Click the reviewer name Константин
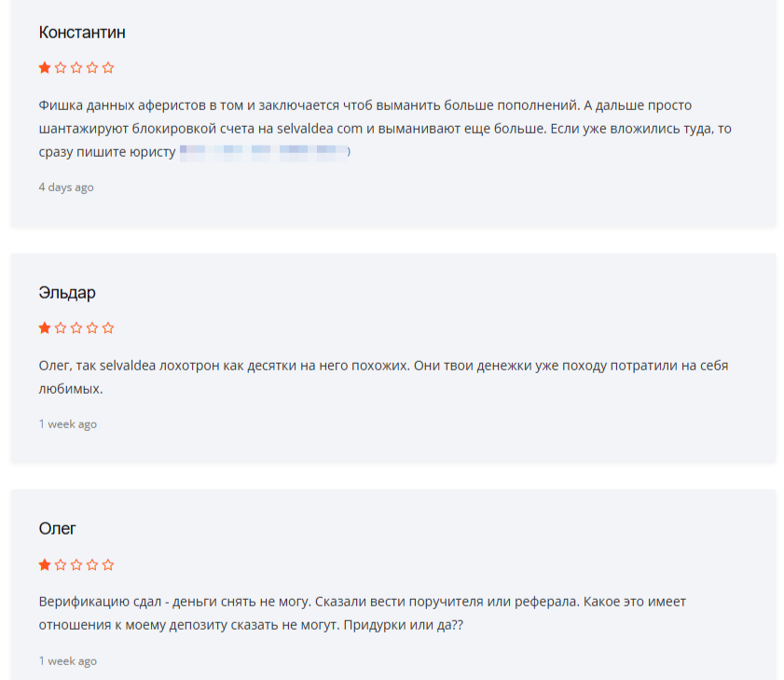 (x=82, y=33)
